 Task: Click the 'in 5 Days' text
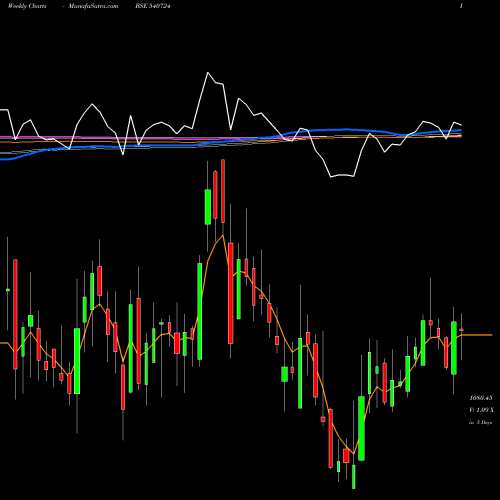click(x=480, y=422)
